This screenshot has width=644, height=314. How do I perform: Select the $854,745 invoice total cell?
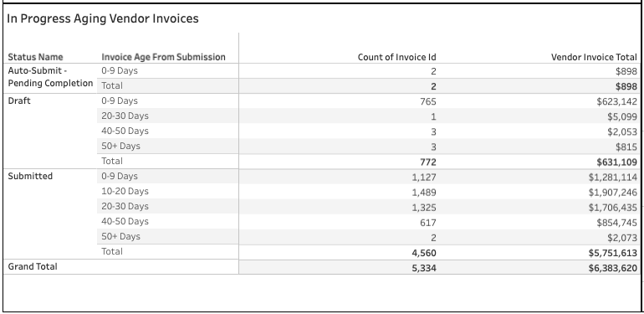tap(616, 223)
